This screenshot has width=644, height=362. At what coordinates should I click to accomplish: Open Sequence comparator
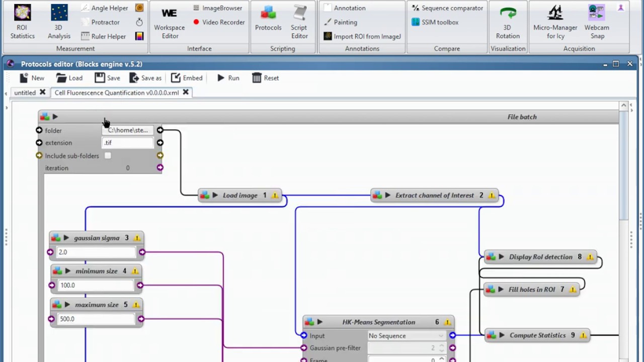coord(447,8)
